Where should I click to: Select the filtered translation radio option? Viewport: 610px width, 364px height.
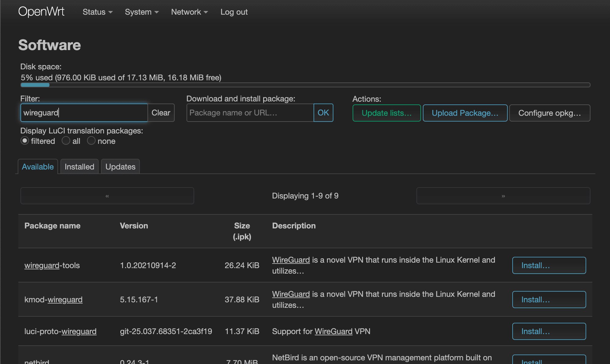[25, 141]
